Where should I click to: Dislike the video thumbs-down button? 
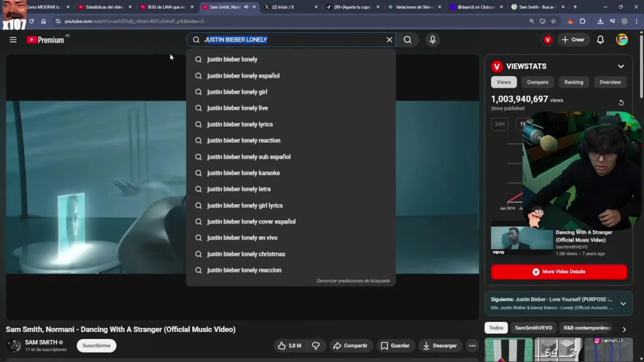(x=316, y=345)
